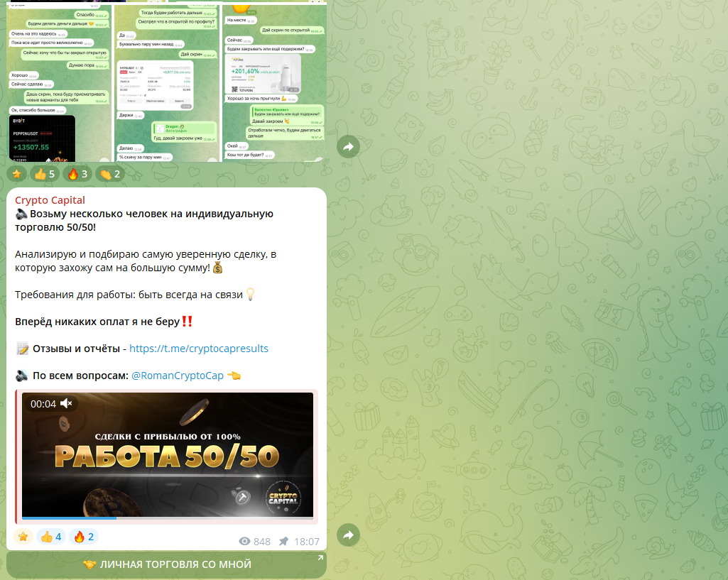Open the right chat screenshot with +201,60%
The width and height of the screenshot is (728, 580).
click(274, 82)
